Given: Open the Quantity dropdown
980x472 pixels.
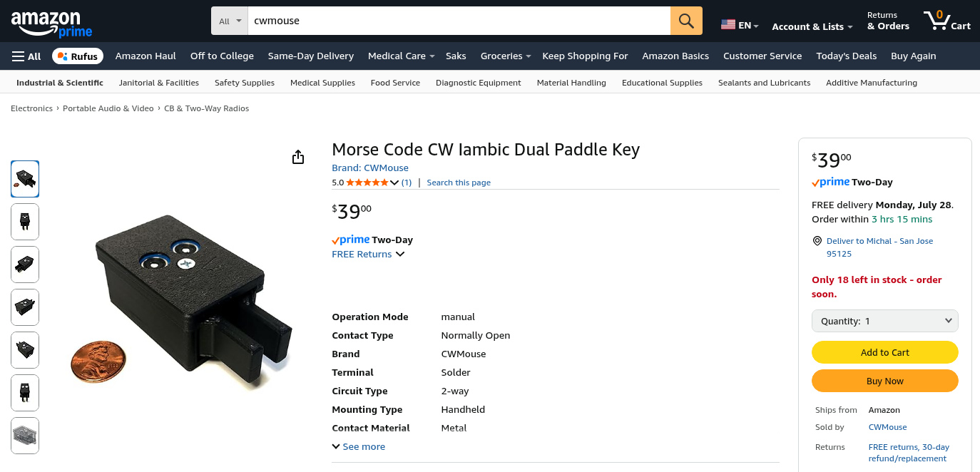Looking at the screenshot, I should (x=885, y=321).
